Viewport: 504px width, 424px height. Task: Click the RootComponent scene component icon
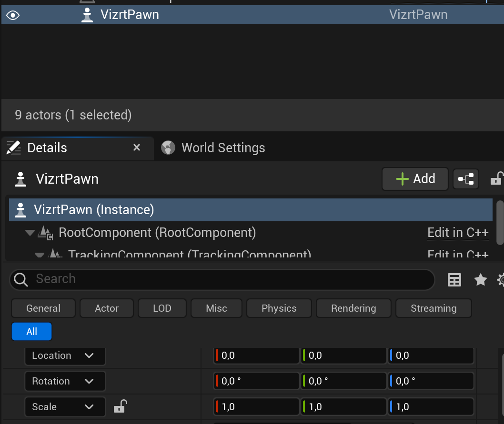click(x=46, y=233)
